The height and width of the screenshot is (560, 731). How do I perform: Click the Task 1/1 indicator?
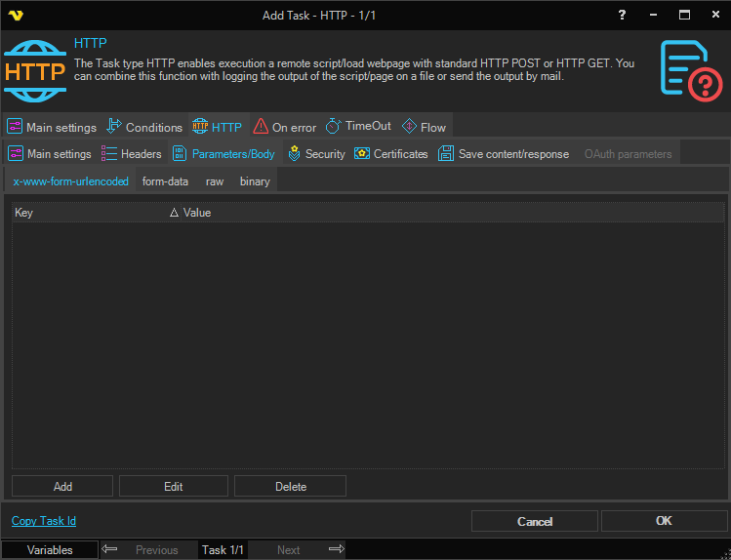click(x=223, y=550)
